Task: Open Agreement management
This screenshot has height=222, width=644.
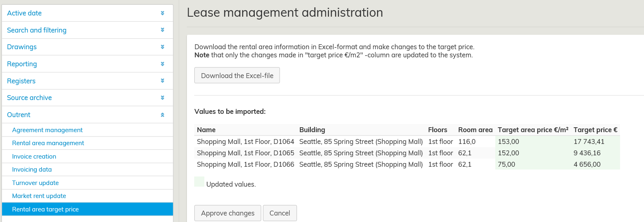Action: point(47,130)
